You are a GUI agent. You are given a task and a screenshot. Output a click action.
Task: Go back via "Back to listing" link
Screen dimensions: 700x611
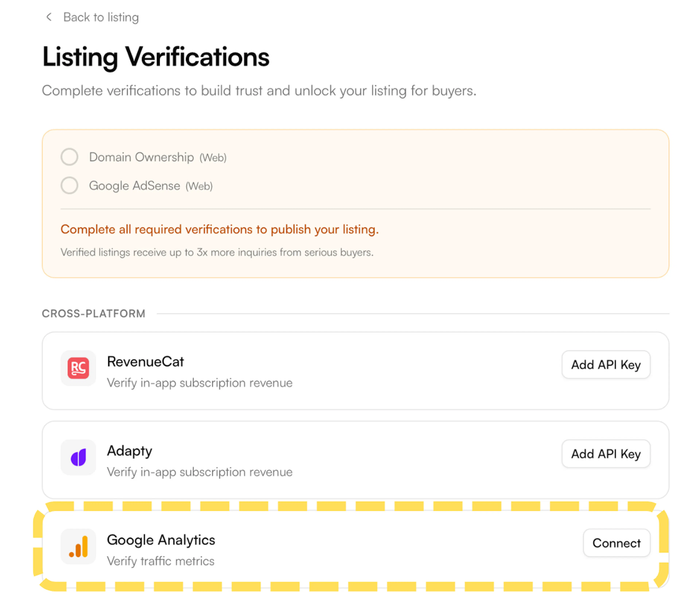101,17
